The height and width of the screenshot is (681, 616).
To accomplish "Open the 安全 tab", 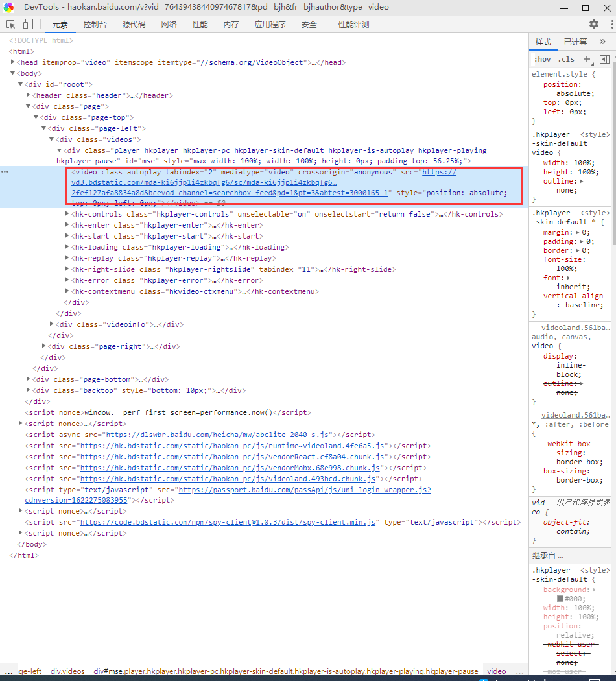I will pyautogui.click(x=309, y=25).
